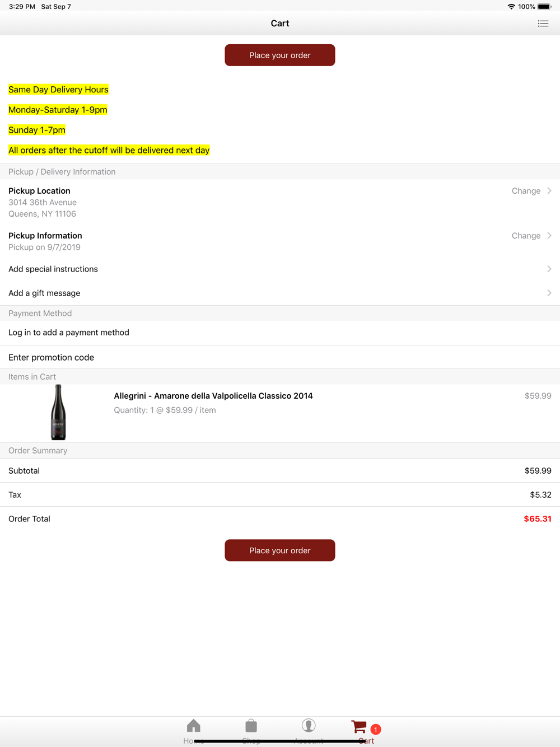Change the Pickup Location
The image size is (560, 747).
pyautogui.click(x=526, y=191)
